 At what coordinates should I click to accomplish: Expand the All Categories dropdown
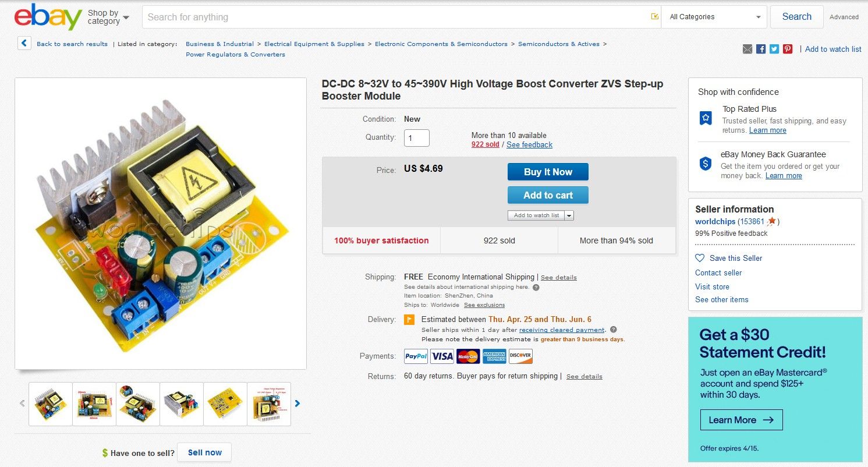(715, 17)
